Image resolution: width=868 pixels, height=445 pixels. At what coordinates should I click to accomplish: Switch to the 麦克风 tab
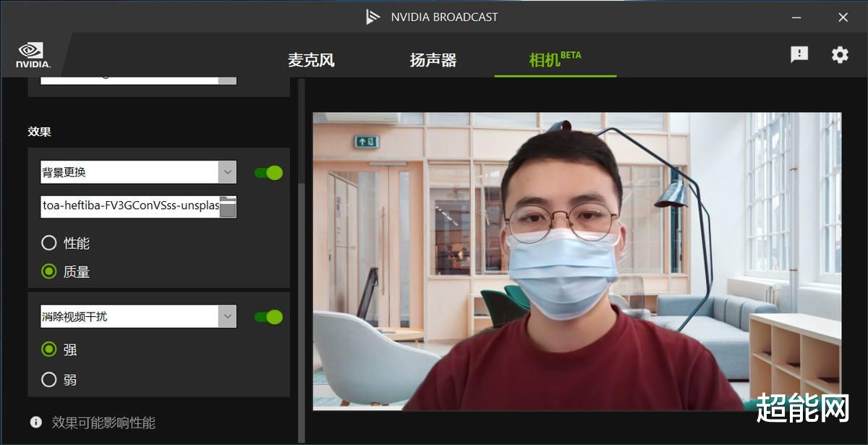(312, 59)
